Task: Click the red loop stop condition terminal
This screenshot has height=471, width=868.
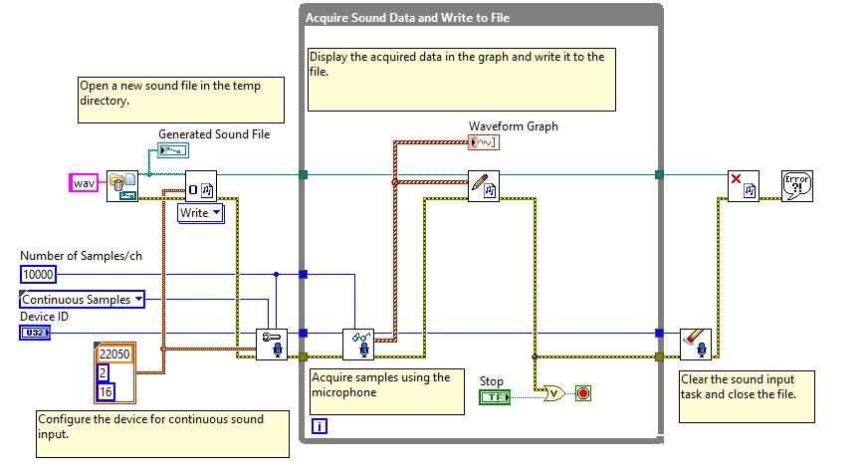Action: coord(583,393)
